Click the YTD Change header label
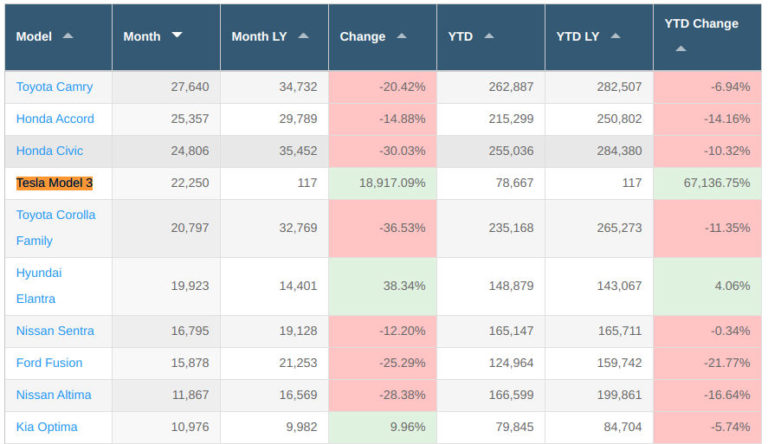The height and width of the screenshot is (444, 768). [701, 24]
